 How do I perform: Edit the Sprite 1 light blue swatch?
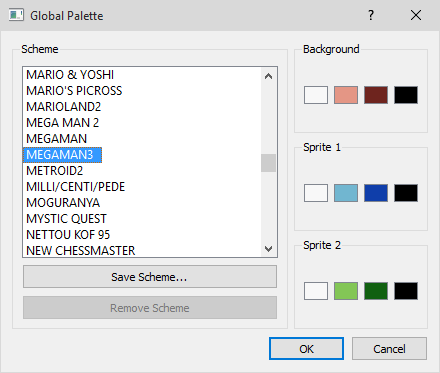[346, 193]
